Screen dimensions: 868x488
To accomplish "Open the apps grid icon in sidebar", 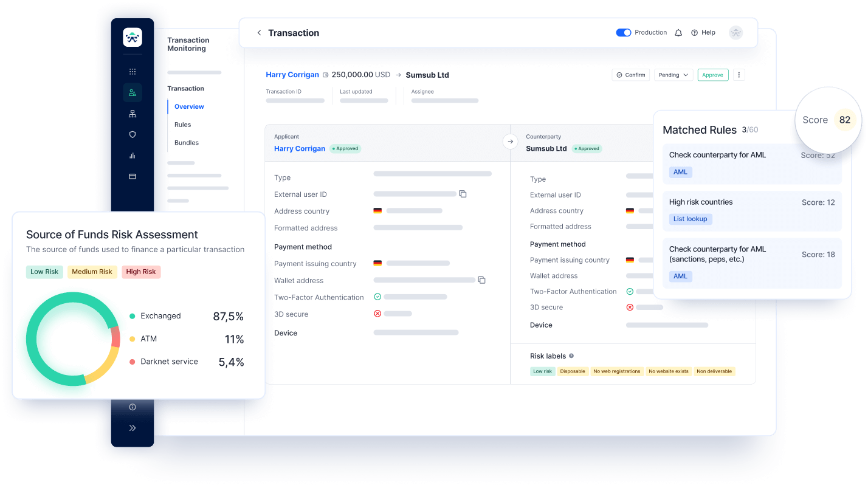I will click(x=133, y=72).
